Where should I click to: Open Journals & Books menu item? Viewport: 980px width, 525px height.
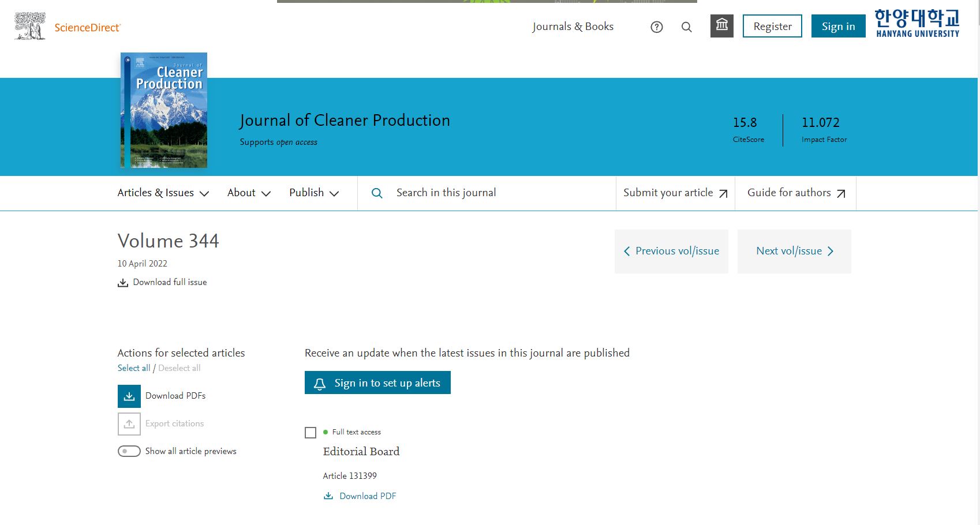pos(573,27)
